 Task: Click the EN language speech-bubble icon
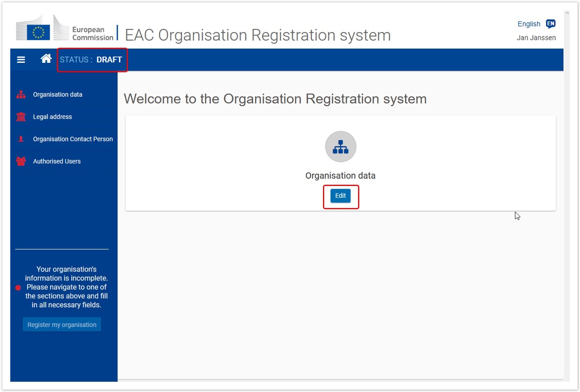pyautogui.click(x=551, y=24)
